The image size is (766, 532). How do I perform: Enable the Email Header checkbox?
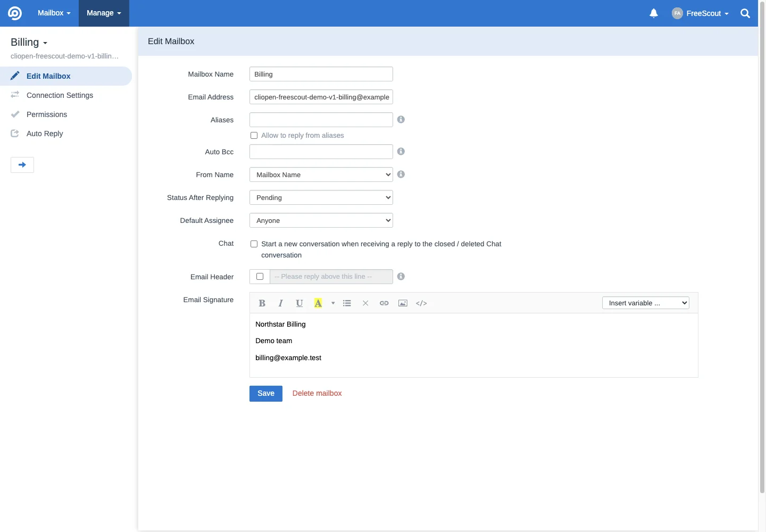tap(260, 277)
